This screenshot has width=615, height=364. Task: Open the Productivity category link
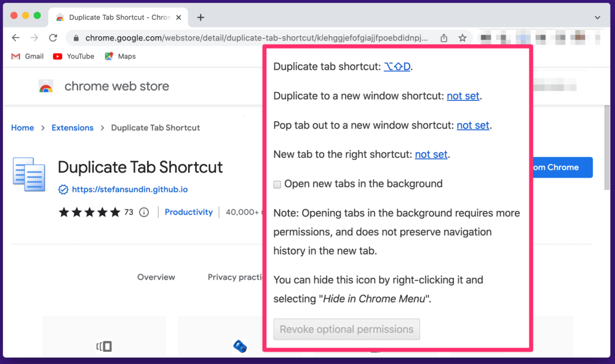(x=189, y=212)
